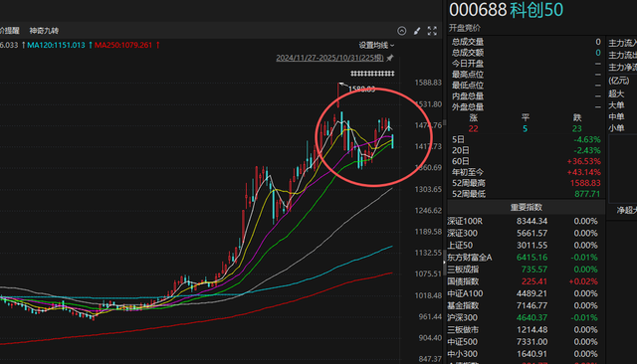Click the falling count 23 under 跌
Viewport: 637px width, 364px height.
(577, 129)
